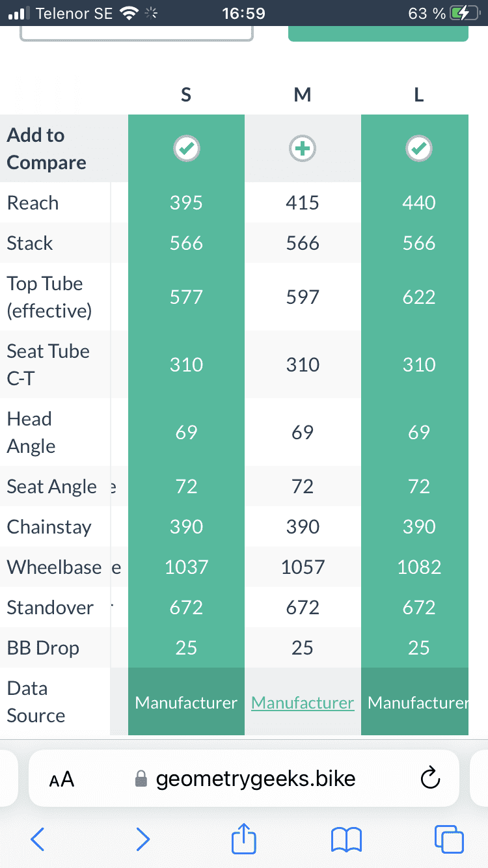Viewport: 488px width, 868px height.
Task: Tap the green button above the table
Action: 378,34
